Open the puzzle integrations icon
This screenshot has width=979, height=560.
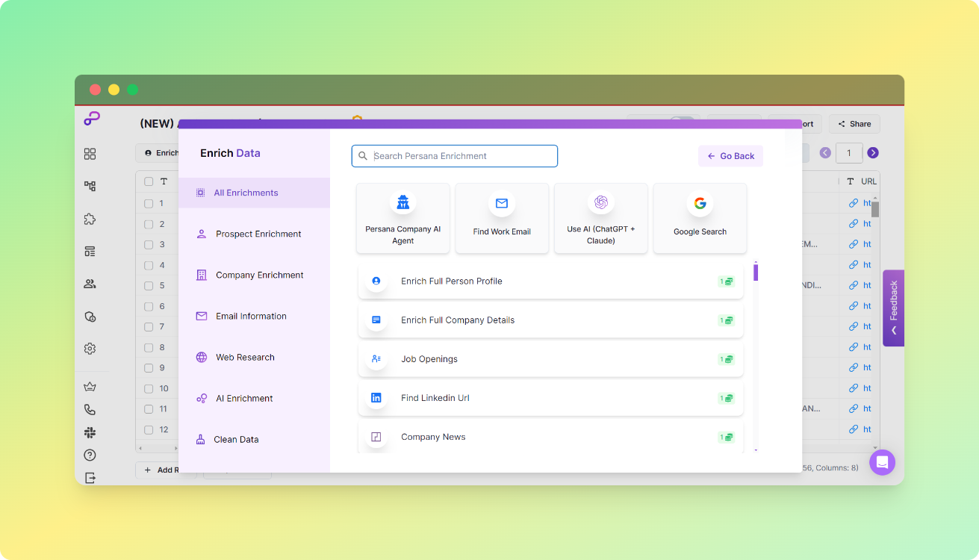90,219
